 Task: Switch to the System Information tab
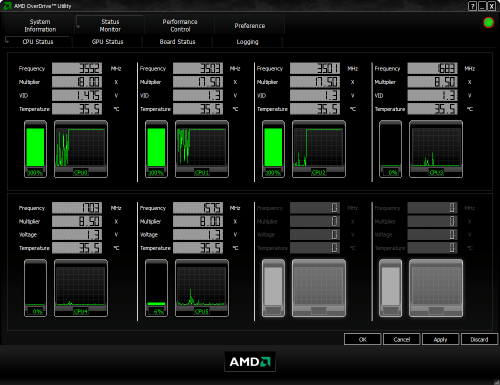tap(40, 25)
